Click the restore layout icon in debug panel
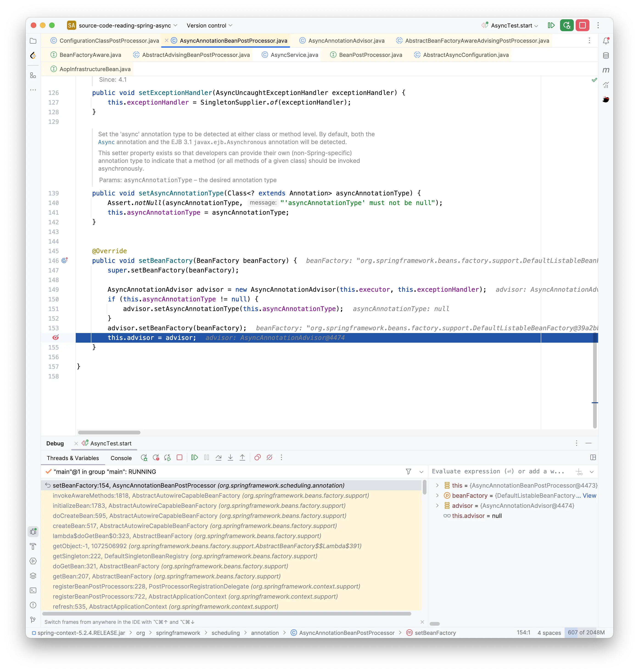This screenshot has height=672, width=639. (x=593, y=457)
